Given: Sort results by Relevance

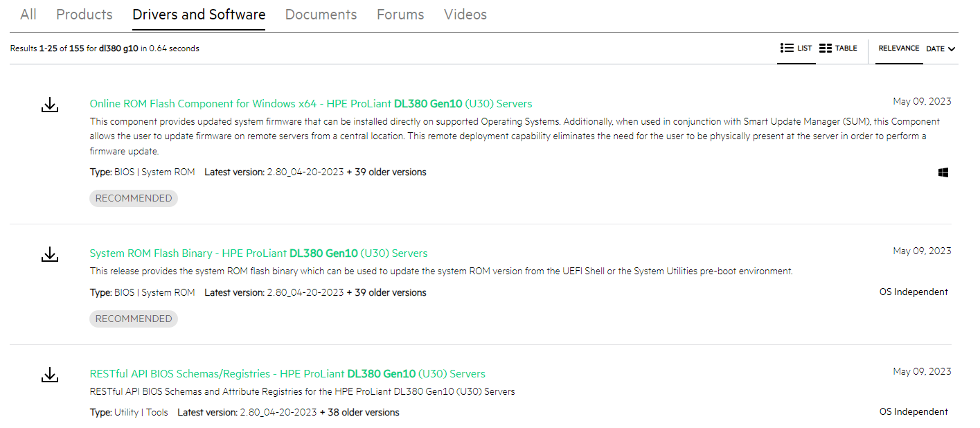Looking at the screenshot, I should coord(899,48).
